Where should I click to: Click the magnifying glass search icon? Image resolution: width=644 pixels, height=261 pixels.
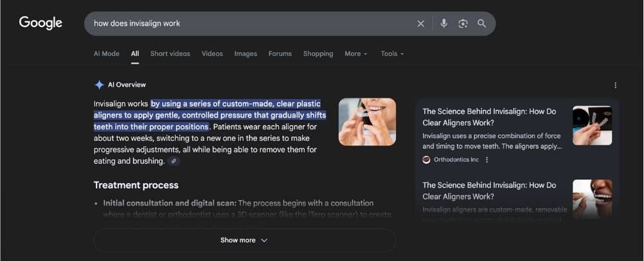pos(482,23)
